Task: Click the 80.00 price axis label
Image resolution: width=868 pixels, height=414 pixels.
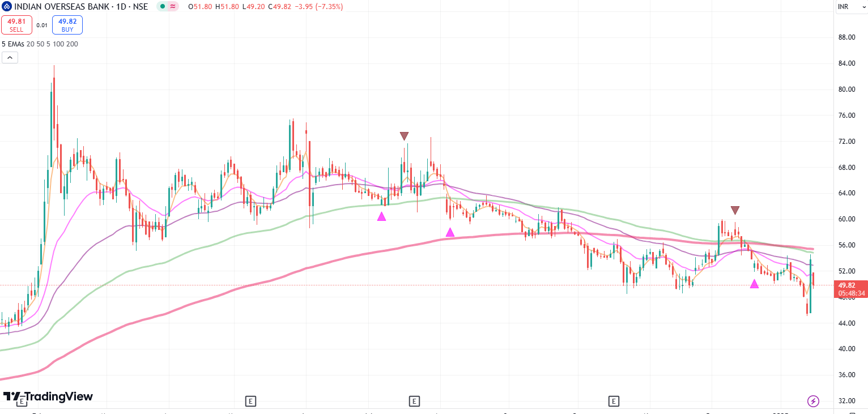Action: pyautogui.click(x=846, y=89)
